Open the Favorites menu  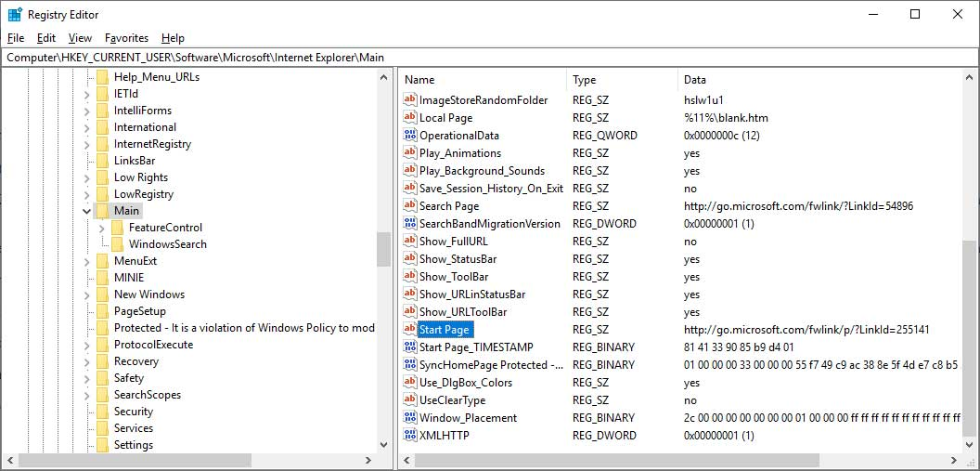(127, 38)
